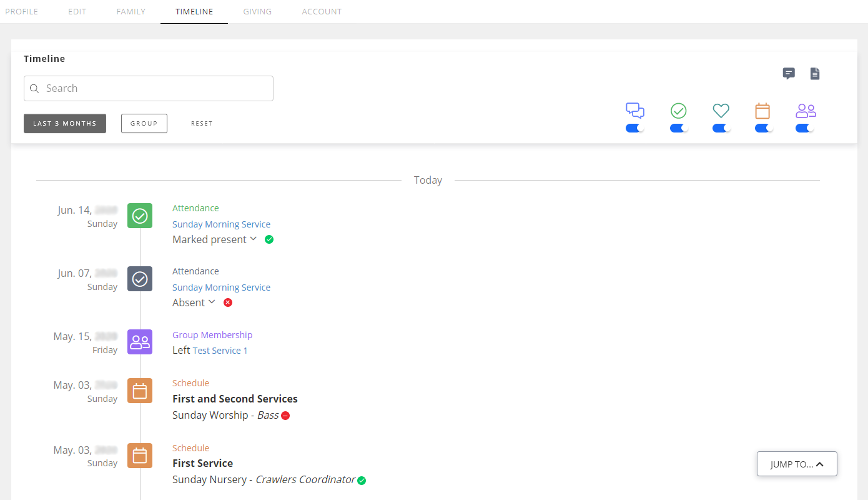Screen dimensions: 868x500
Task: Turn off the schedule events toggle
Action: click(763, 128)
